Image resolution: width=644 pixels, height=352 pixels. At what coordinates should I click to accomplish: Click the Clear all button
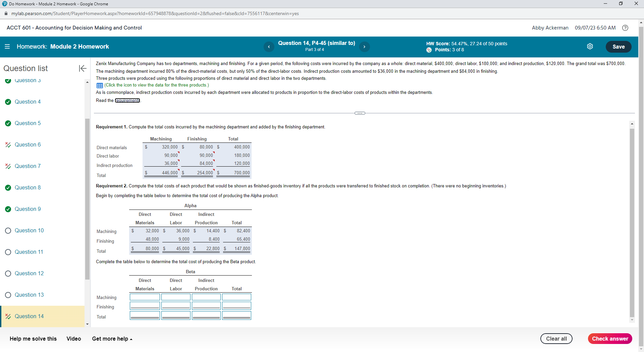click(x=556, y=339)
